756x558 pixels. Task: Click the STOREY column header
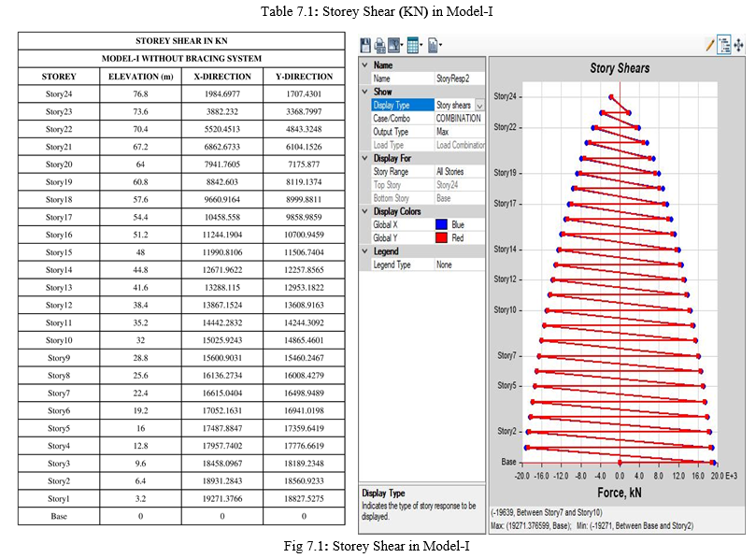59,77
